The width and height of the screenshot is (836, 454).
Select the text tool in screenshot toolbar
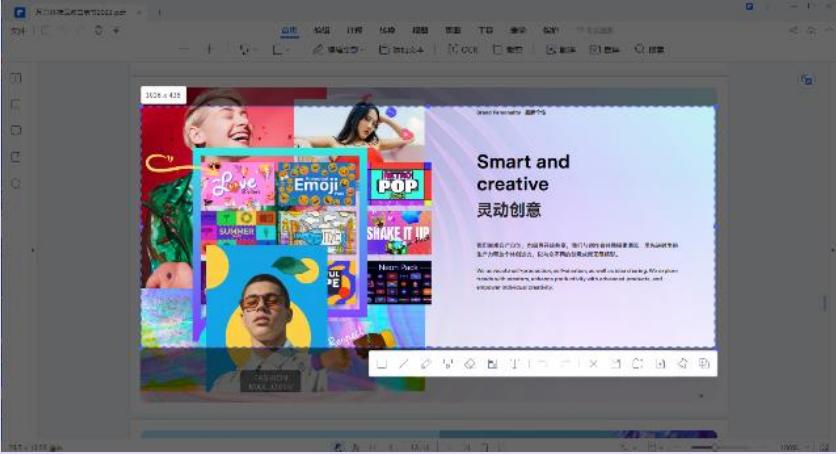pos(514,364)
